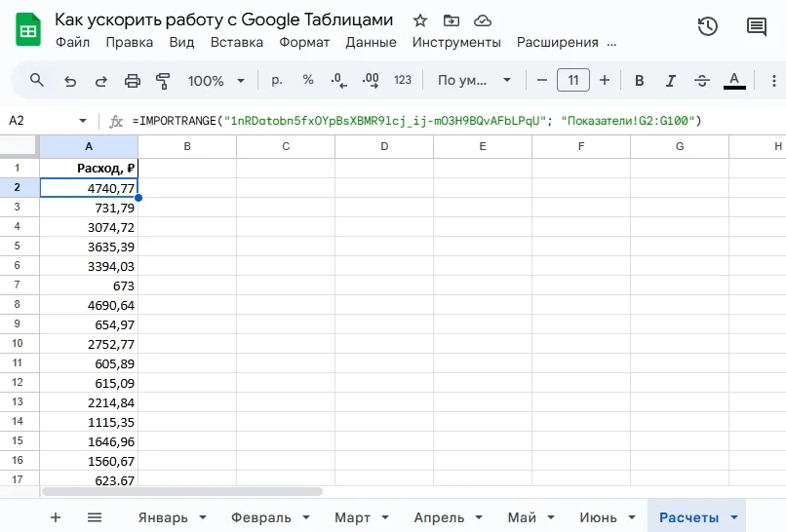The height and width of the screenshot is (532, 786).
Task: Undo the last action
Action: coord(70,80)
